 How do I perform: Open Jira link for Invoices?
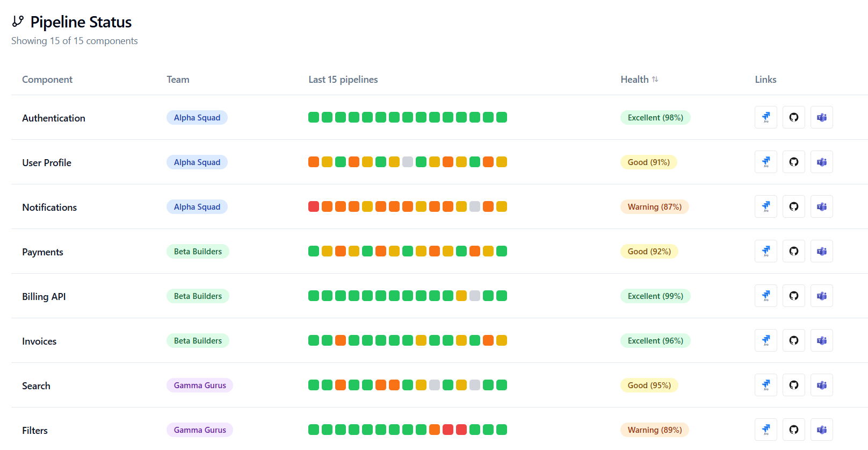point(766,340)
